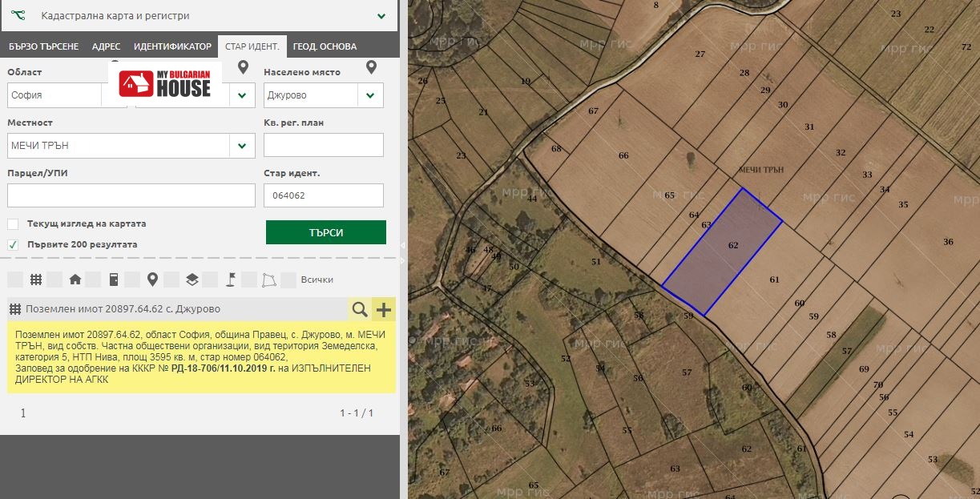
Task: Open the Населено място dropdown showing Джурово
Action: pos(370,95)
